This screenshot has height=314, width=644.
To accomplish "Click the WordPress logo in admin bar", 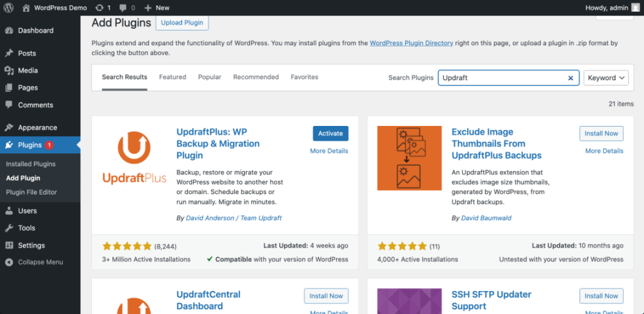I will (x=8, y=7).
